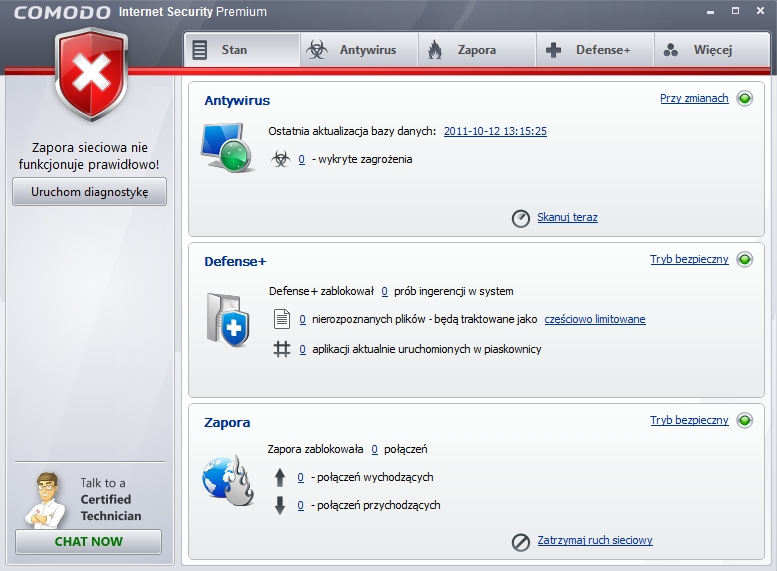Click the green status light in the Zapora panel

pos(744,420)
